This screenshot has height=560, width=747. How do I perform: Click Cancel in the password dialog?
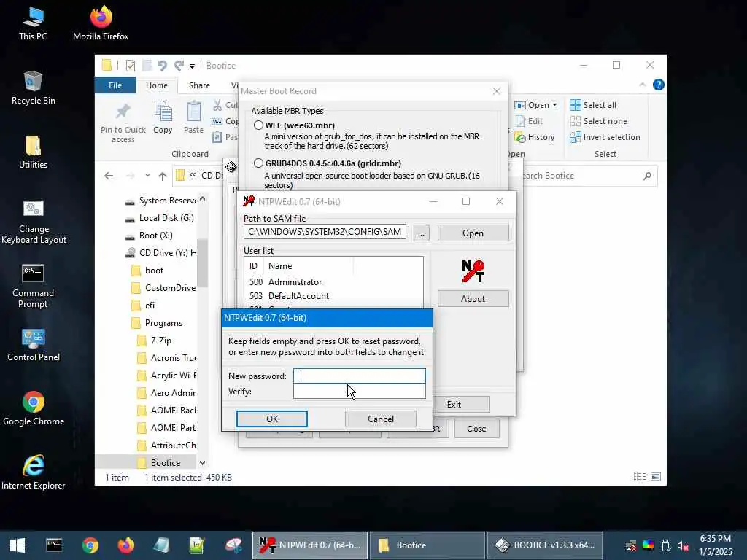click(x=381, y=419)
